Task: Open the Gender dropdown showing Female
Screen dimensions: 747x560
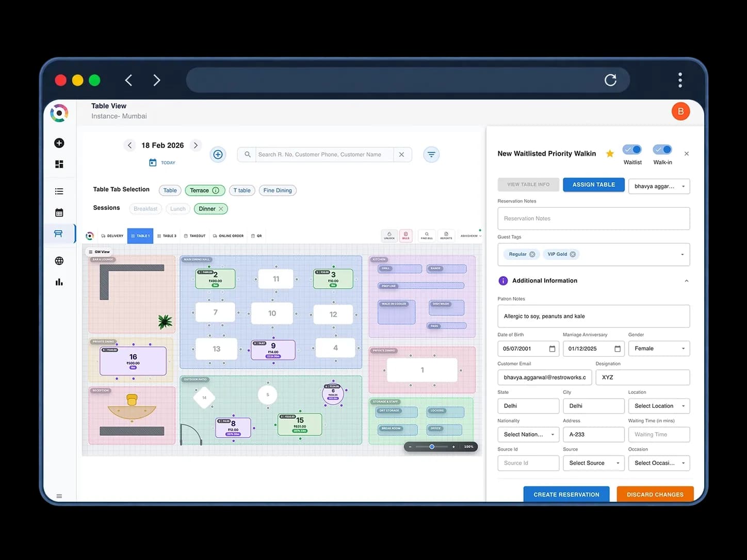Action: (x=659, y=349)
